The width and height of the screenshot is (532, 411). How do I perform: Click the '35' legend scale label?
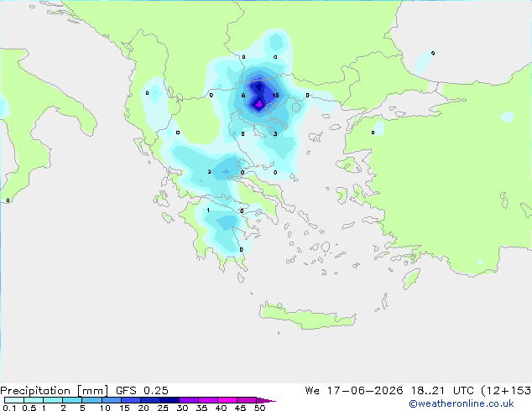(x=201, y=408)
